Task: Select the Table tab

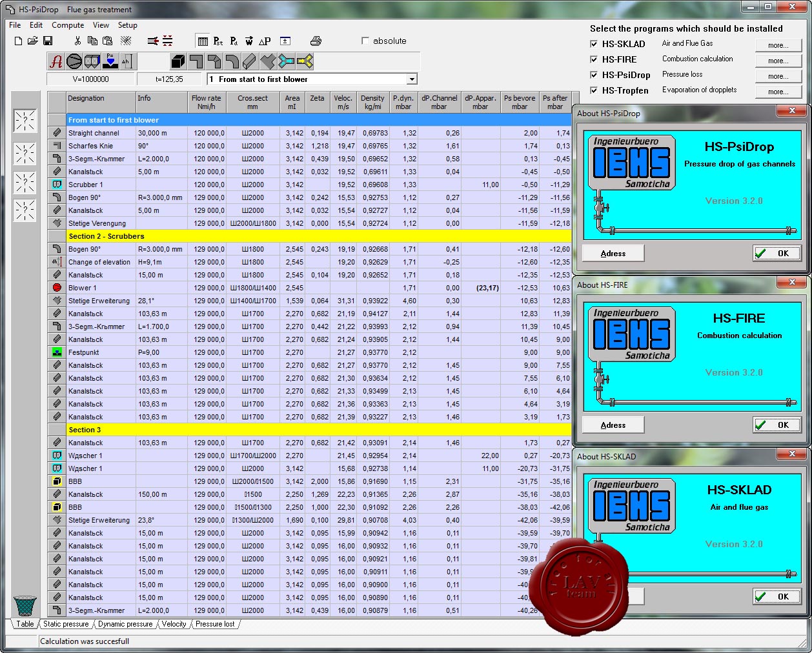Action: click(x=25, y=624)
